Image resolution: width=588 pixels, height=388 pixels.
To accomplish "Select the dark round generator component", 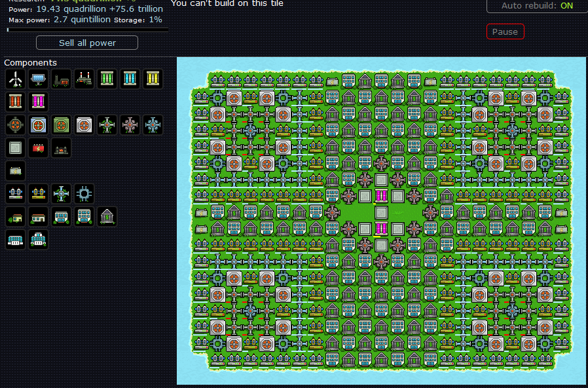I will [15, 125].
